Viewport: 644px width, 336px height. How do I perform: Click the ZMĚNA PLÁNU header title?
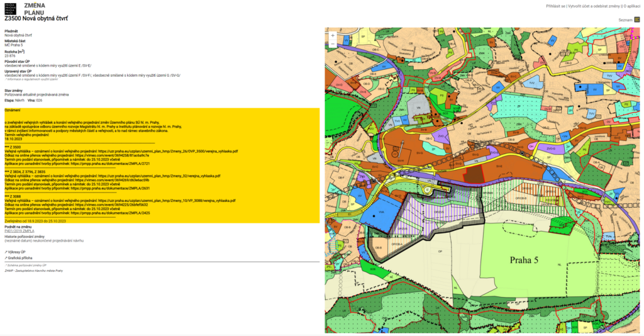click(34, 8)
